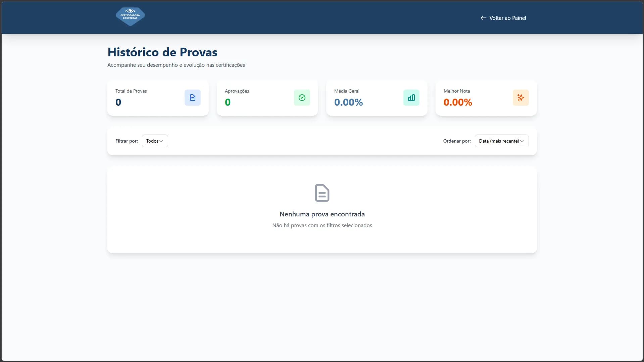
Task: Click the Ordenar por label
Action: click(x=457, y=141)
